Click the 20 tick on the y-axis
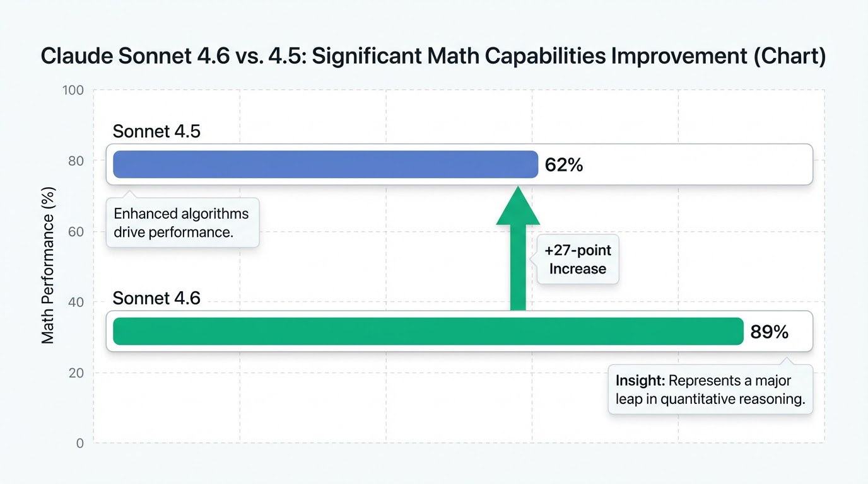 point(76,372)
